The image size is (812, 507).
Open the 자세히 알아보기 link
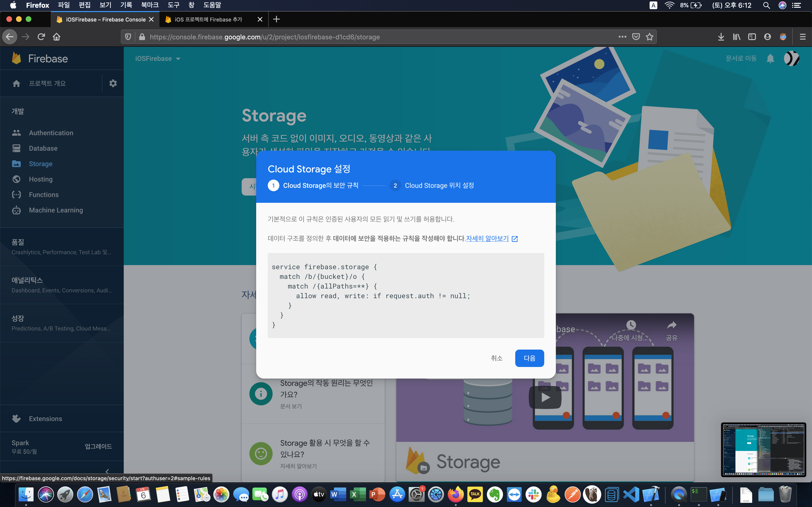(487, 239)
